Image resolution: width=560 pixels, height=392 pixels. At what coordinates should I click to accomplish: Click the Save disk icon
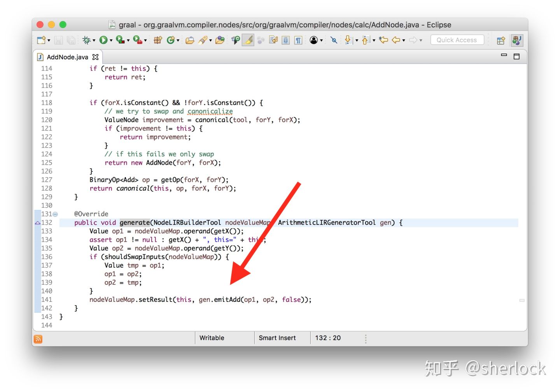tap(59, 40)
